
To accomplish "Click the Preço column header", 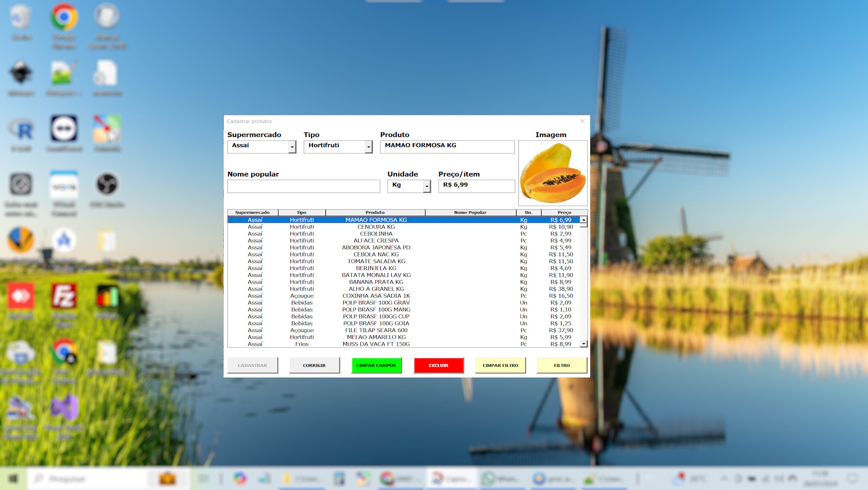I will coord(564,212).
